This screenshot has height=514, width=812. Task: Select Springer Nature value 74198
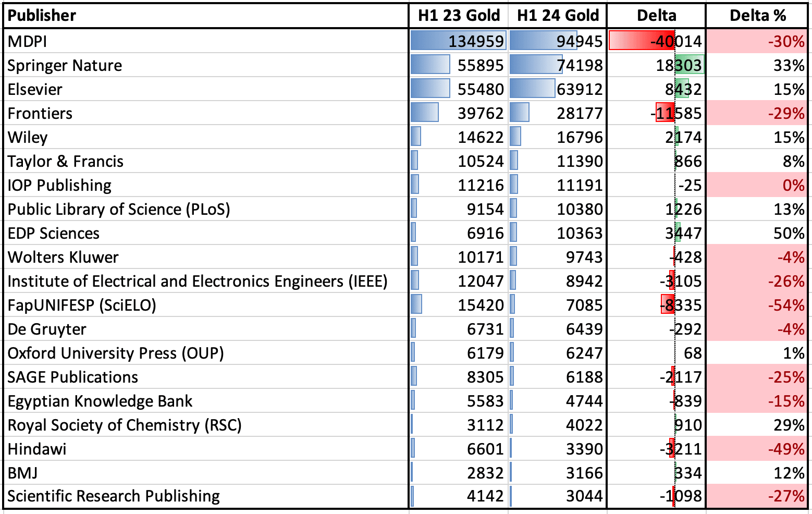pyautogui.click(x=558, y=65)
